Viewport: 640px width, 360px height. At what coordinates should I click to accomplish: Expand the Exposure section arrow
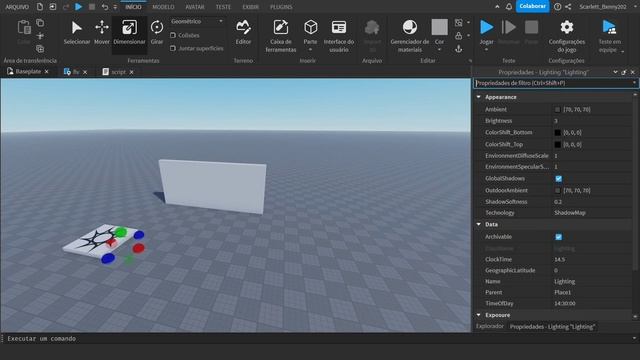coord(479,315)
